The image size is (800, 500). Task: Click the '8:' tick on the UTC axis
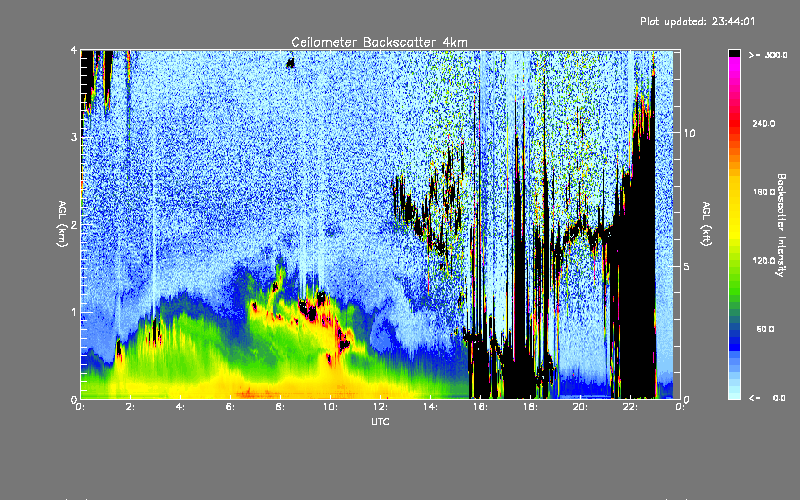(x=280, y=407)
